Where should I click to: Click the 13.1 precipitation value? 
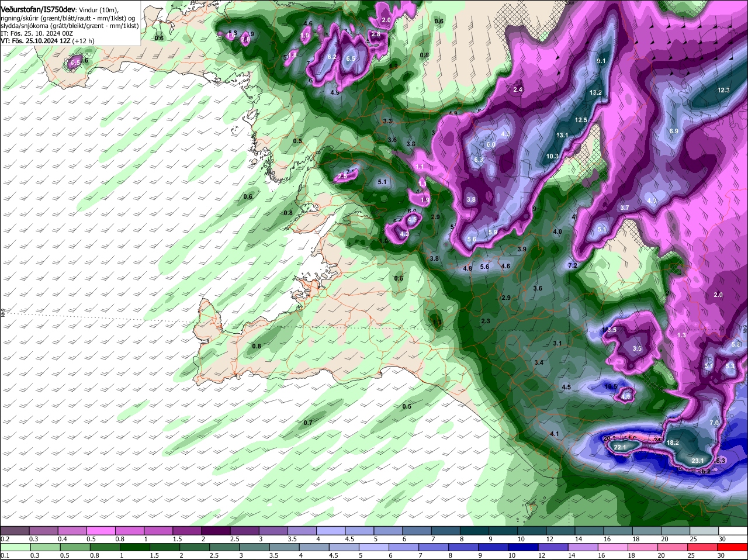[562, 135]
